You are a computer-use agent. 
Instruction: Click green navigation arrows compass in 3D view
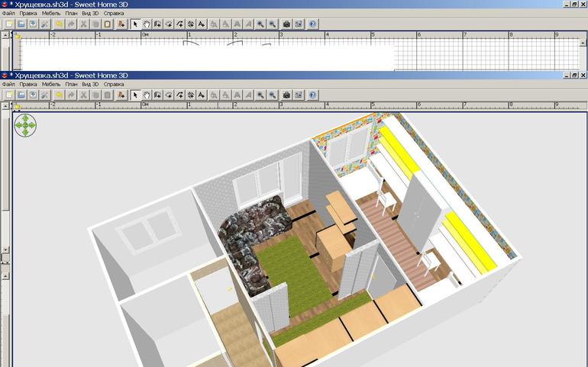26,126
